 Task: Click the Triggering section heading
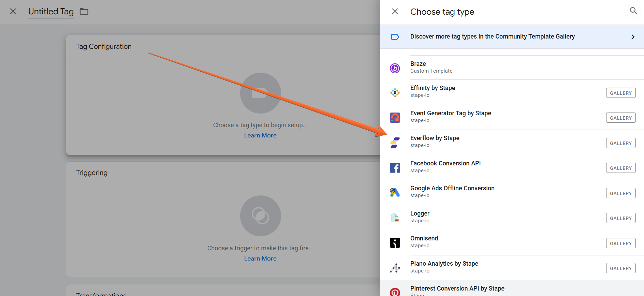click(92, 173)
